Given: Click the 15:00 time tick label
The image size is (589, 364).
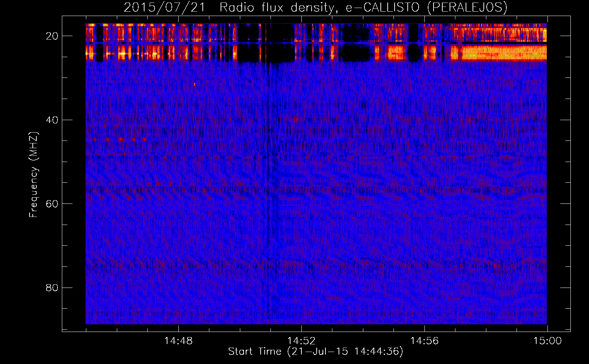Looking at the screenshot, I should (548, 341).
